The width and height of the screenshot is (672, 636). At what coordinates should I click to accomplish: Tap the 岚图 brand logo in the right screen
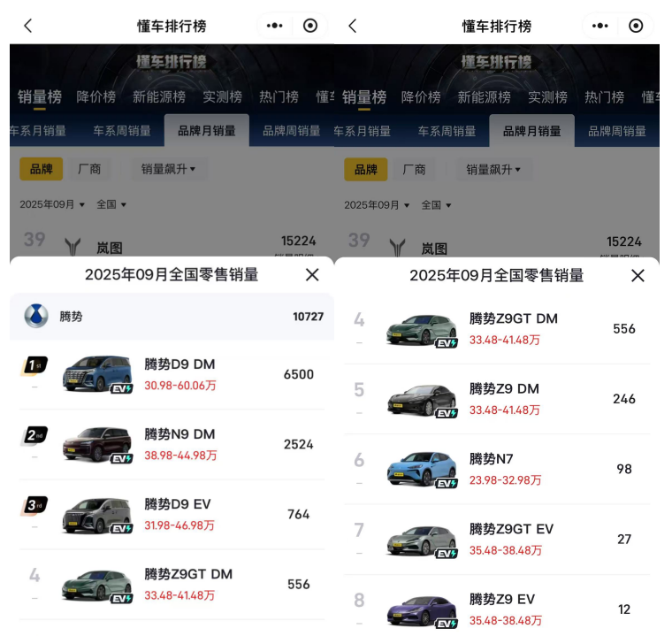click(399, 248)
